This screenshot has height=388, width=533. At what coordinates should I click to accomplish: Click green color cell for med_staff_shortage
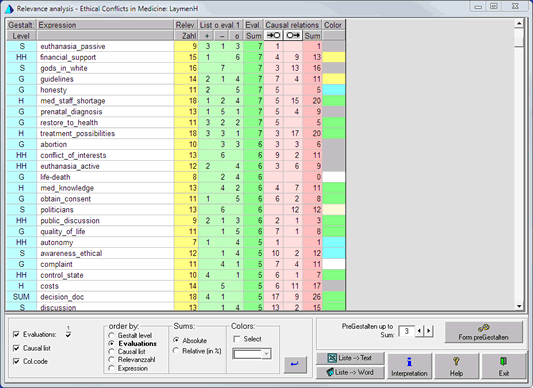click(x=333, y=101)
